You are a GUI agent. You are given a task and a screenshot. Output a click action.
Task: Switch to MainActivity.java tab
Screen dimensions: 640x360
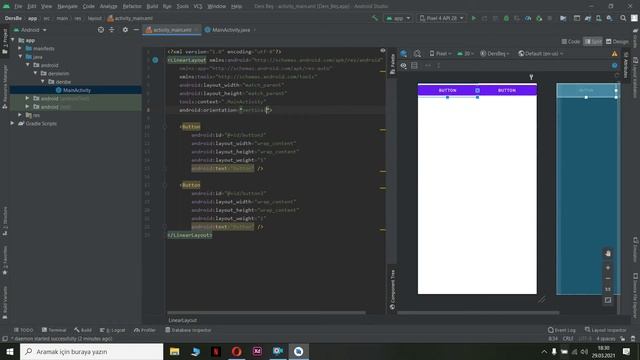231,30
